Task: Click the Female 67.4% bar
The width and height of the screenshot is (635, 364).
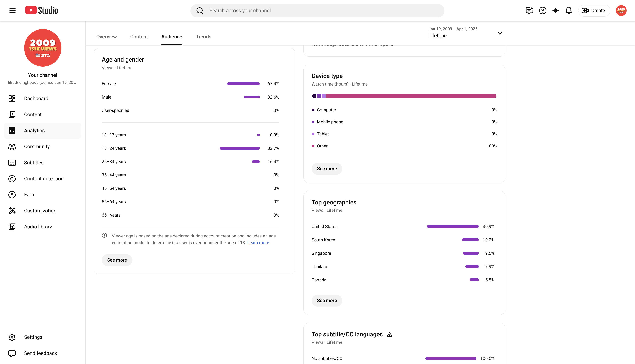Action: (243, 84)
